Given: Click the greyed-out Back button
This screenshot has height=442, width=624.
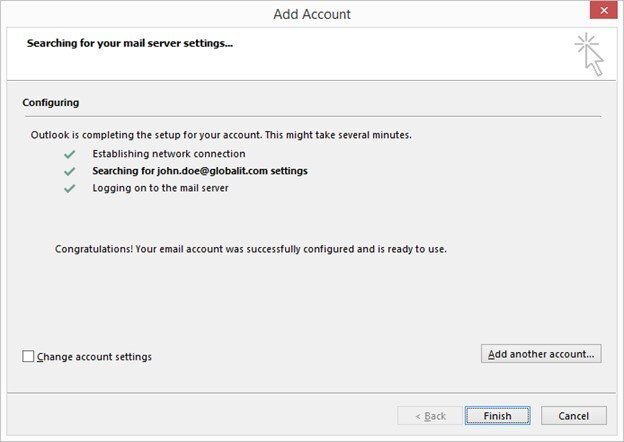Looking at the screenshot, I should pos(422,416).
